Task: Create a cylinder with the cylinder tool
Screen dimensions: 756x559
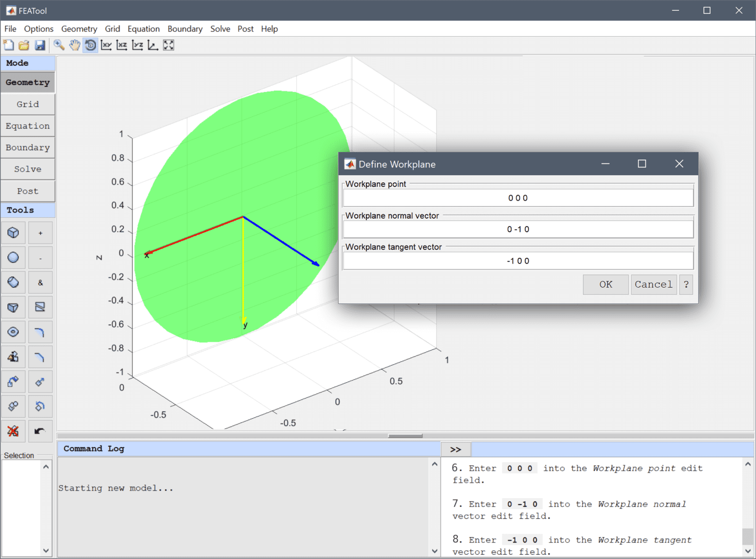Action: pyautogui.click(x=13, y=282)
